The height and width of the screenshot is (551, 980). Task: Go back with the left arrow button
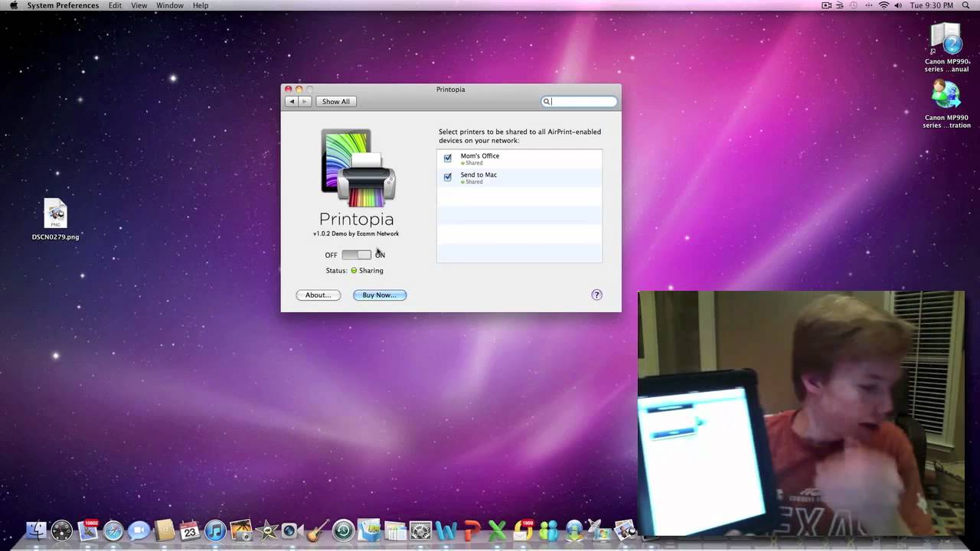(291, 102)
